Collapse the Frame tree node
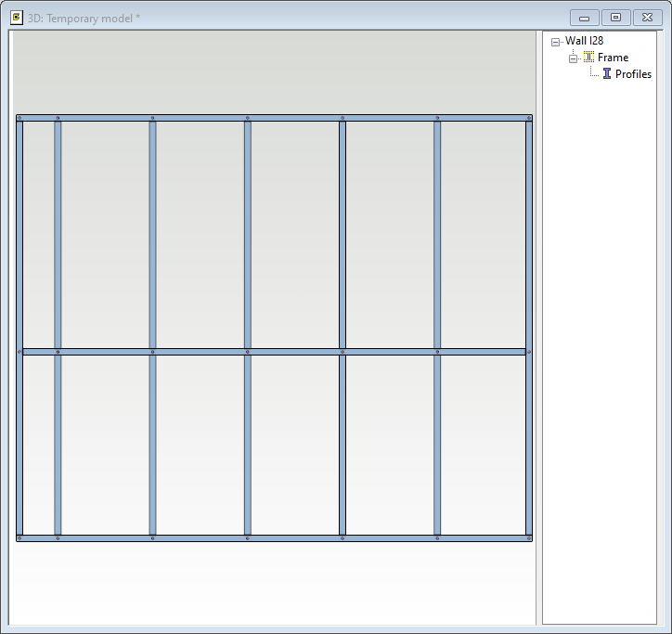The width and height of the screenshot is (672, 634). click(573, 58)
